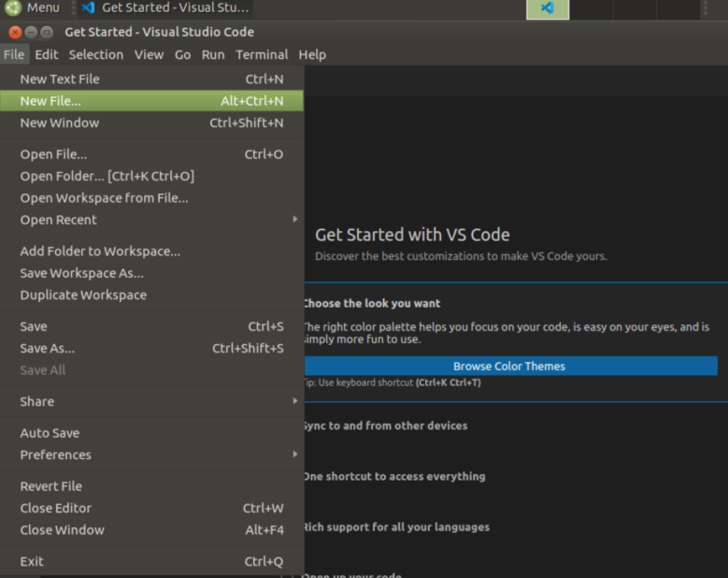The width and height of the screenshot is (728, 578).
Task: Open the Terminal menu
Action: point(262,54)
